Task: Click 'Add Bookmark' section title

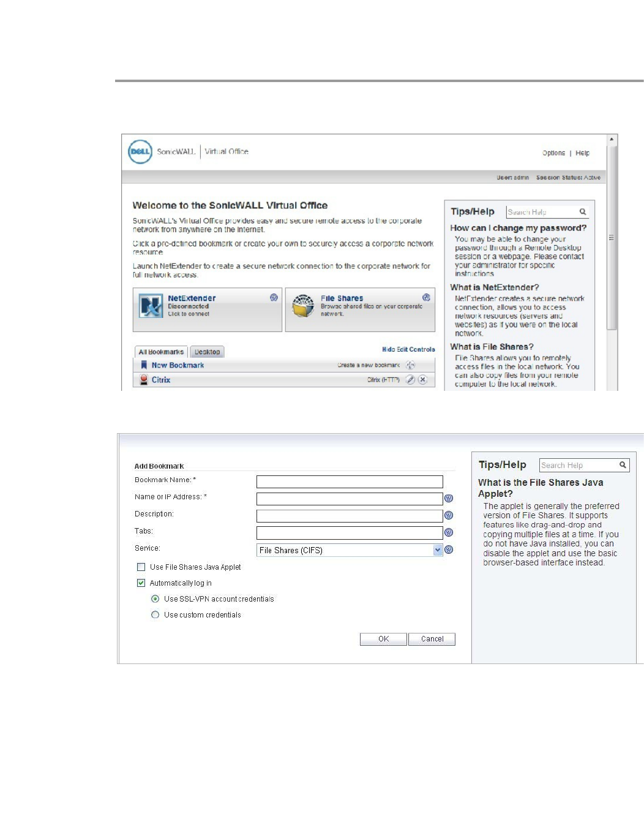Action: pos(159,466)
